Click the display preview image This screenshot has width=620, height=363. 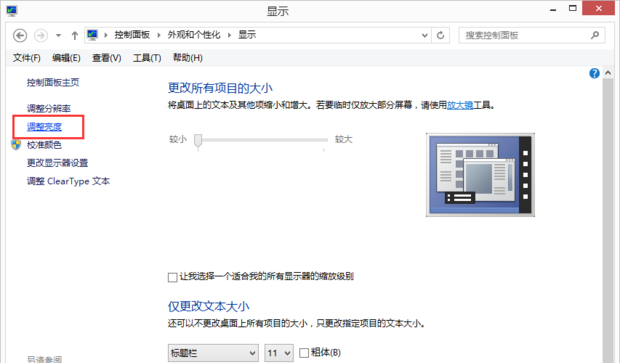click(480, 175)
